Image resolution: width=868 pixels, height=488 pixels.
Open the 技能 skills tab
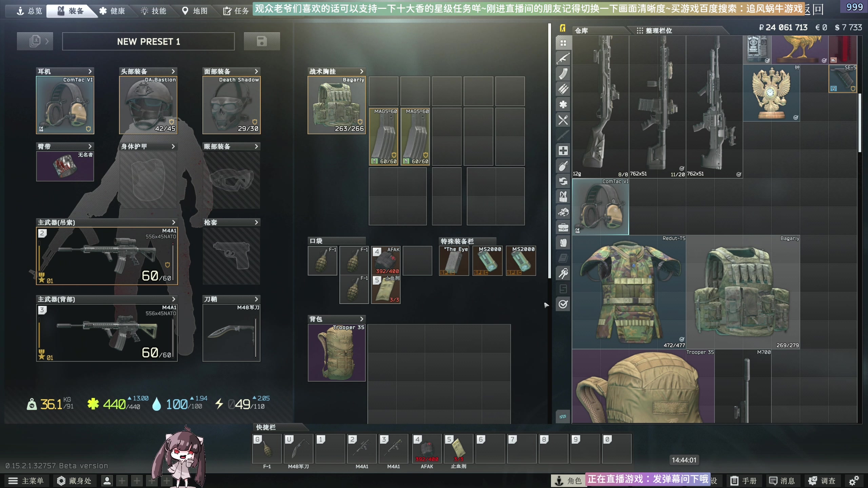(x=154, y=11)
